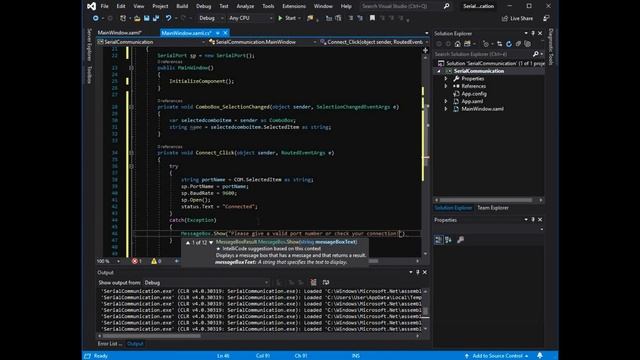Open the Diagnostic Tools side tab
Viewport: 640px width, 360px height.
(x=551, y=47)
